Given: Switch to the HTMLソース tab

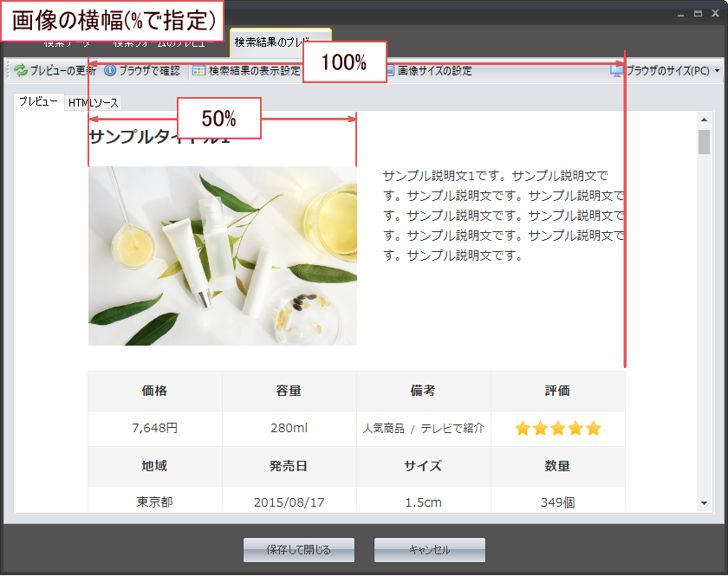Looking at the screenshot, I should pyautogui.click(x=94, y=103).
